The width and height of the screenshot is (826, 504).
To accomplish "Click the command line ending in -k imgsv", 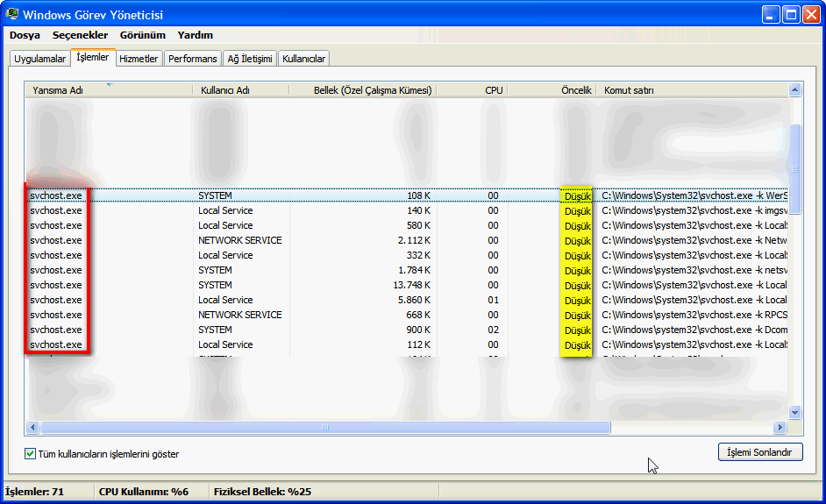I will click(694, 210).
